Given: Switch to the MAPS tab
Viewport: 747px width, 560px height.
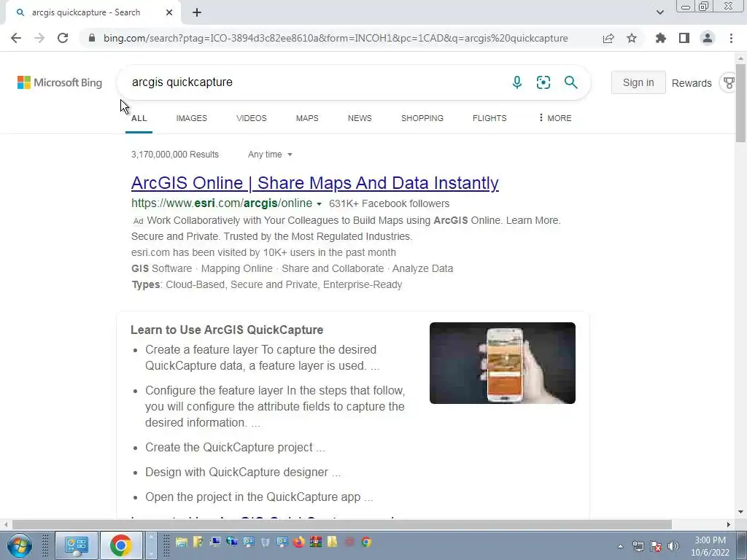Looking at the screenshot, I should coord(307,118).
